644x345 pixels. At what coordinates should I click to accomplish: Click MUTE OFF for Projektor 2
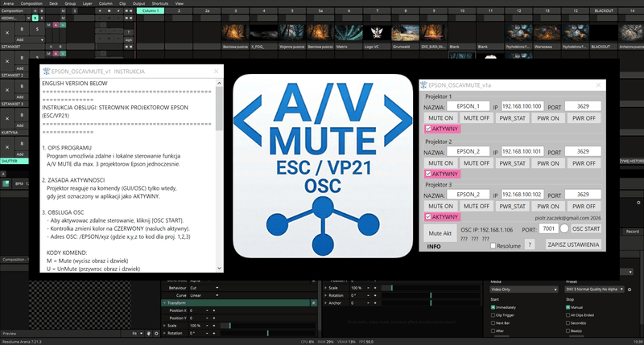click(x=477, y=163)
